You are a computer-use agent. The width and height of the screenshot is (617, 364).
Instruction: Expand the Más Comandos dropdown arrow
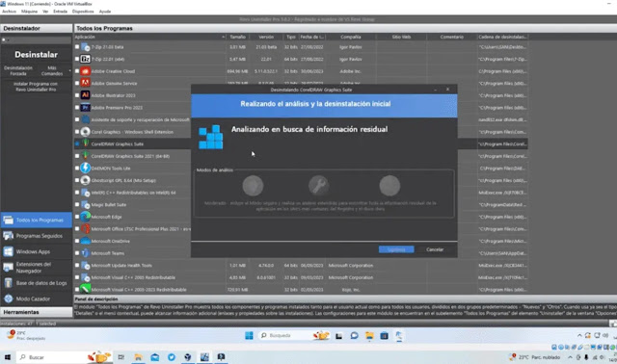point(69,70)
